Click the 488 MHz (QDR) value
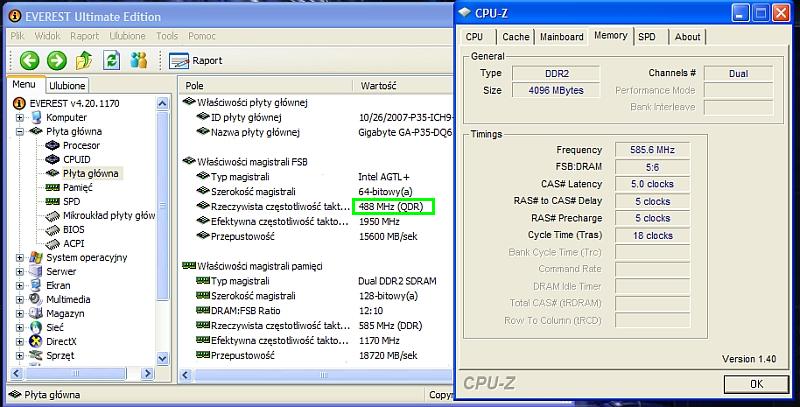Image resolution: width=800 pixels, height=407 pixels. [392, 207]
